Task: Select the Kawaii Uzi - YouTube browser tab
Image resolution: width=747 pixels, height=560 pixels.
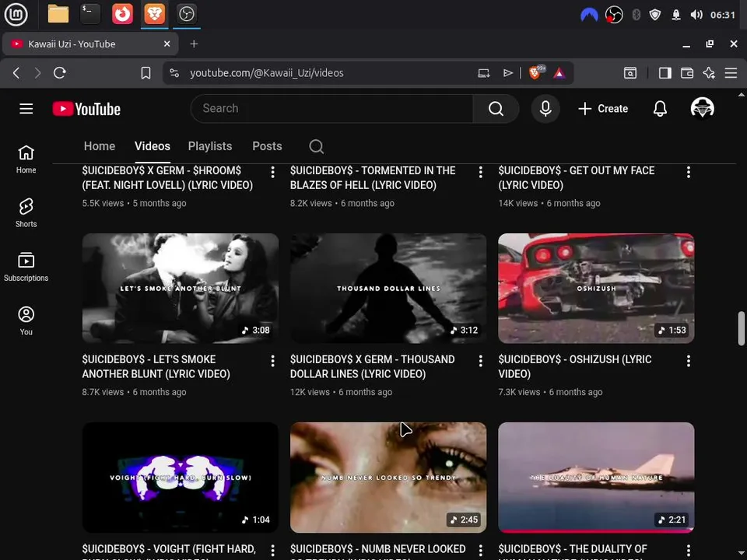Action: coord(90,44)
